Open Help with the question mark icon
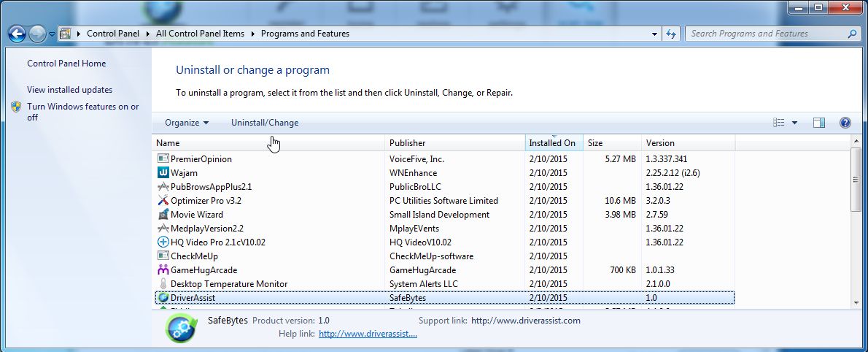The image size is (868, 352). [x=845, y=123]
